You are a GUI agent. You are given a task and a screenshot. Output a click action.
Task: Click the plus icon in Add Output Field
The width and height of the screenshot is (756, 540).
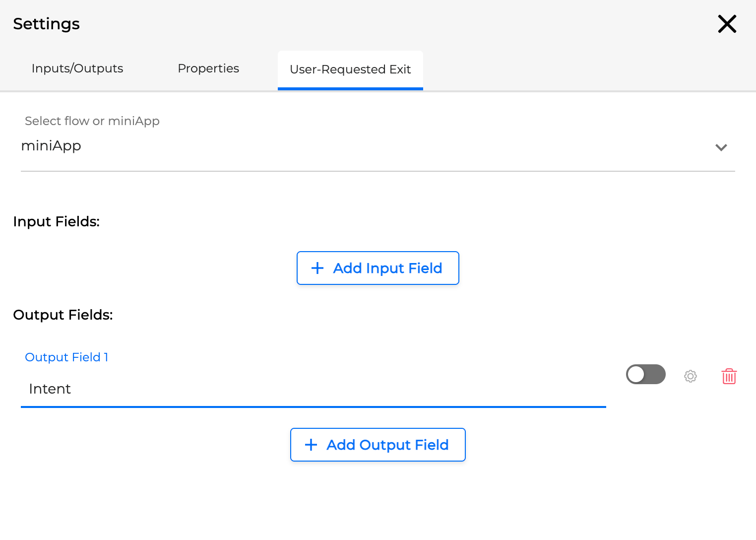pos(311,445)
